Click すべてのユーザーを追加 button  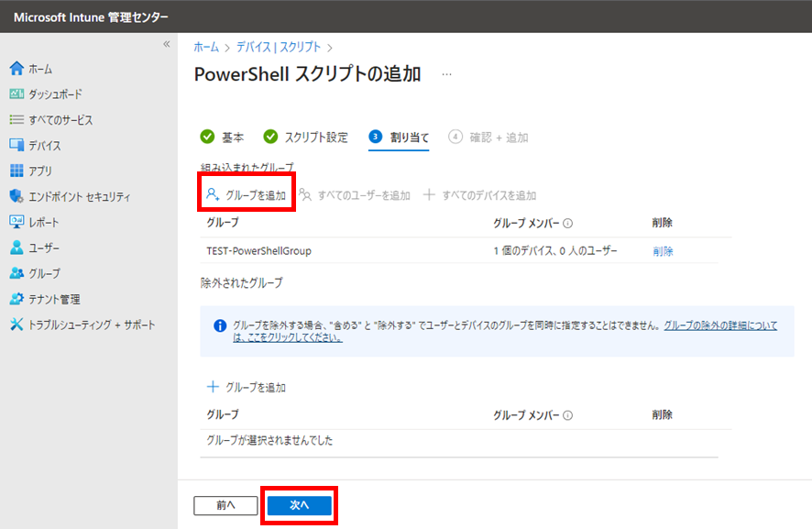355,195
